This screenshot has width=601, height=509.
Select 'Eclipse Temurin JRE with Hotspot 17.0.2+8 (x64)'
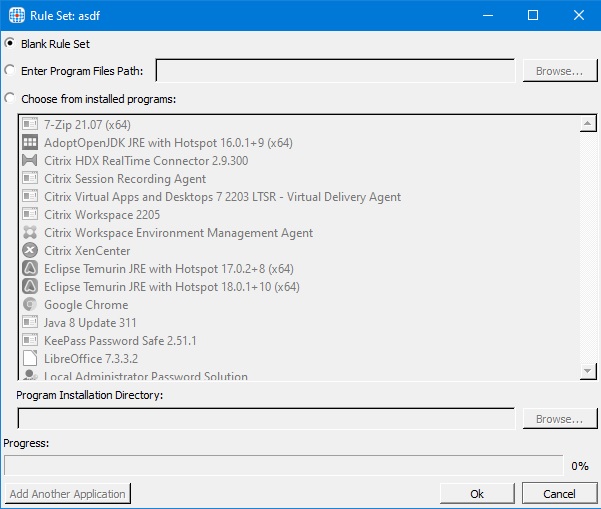(x=169, y=269)
